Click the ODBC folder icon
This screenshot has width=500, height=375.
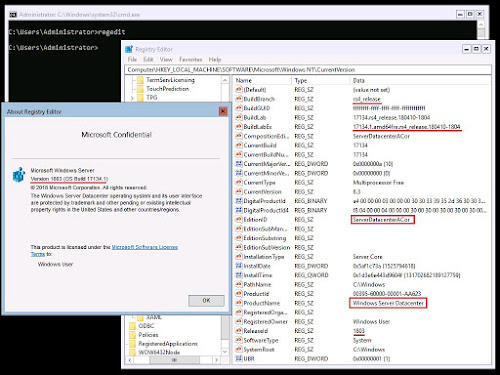click(132, 326)
